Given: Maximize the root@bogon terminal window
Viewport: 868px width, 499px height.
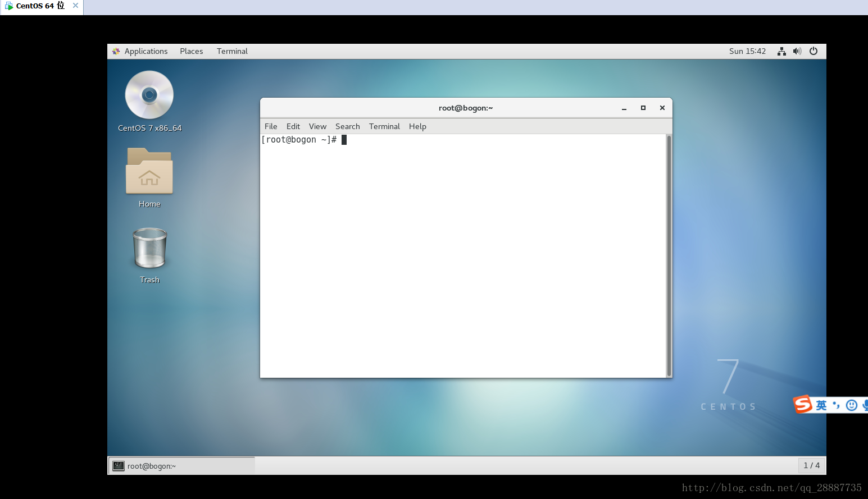Looking at the screenshot, I should point(643,108).
